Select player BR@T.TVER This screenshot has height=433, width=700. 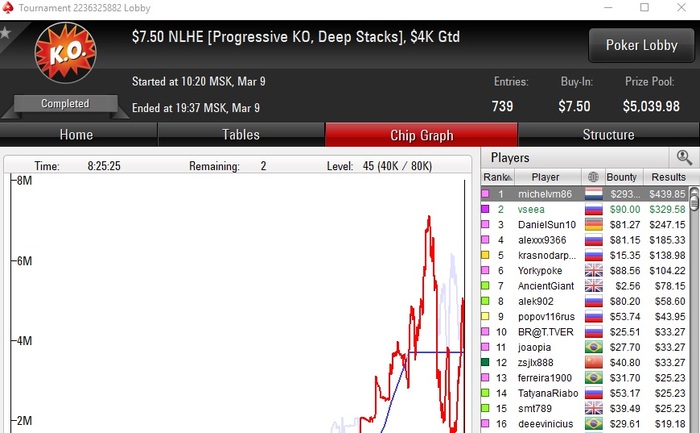(585, 332)
